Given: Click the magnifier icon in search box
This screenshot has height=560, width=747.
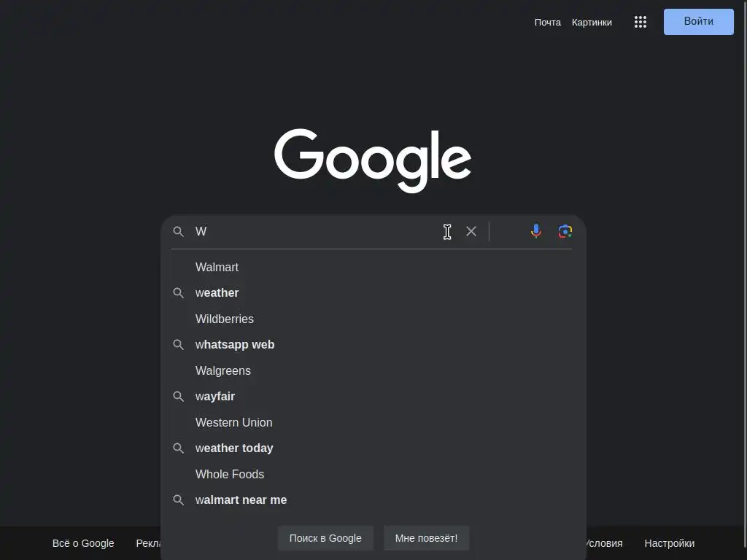Looking at the screenshot, I should point(178,232).
